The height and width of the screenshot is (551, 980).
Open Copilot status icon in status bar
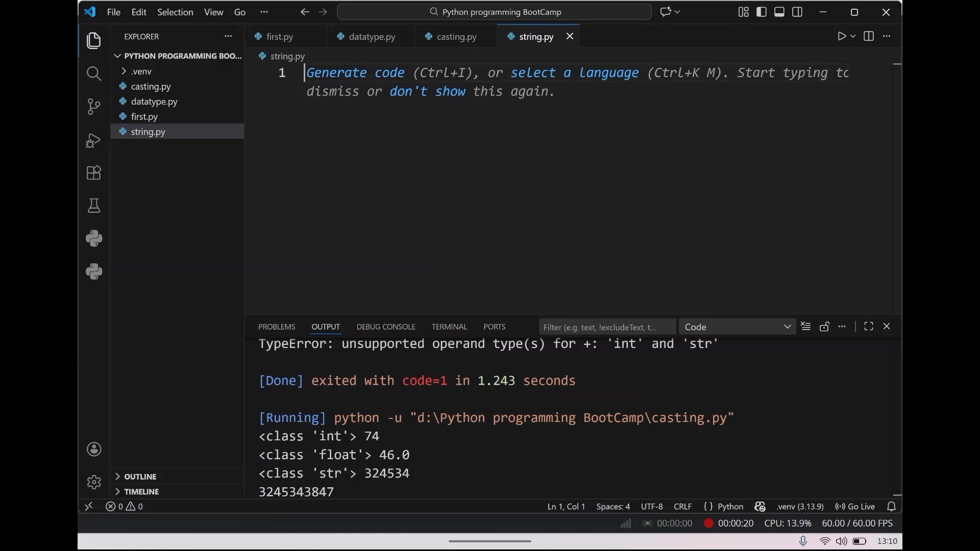tap(760, 507)
